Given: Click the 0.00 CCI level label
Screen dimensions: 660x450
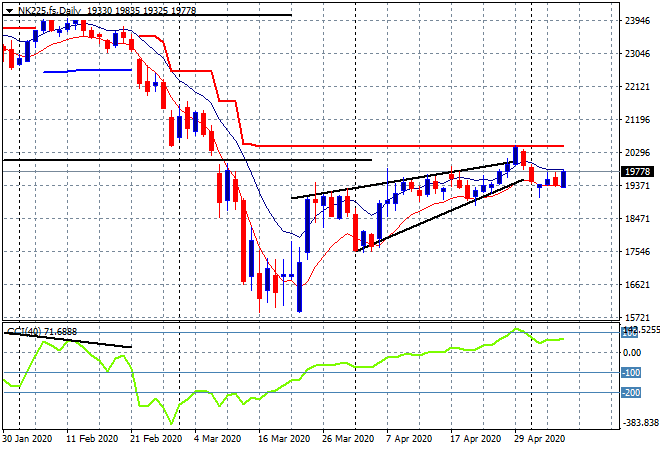Looking at the screenshot, I should [x=631, y=353].
